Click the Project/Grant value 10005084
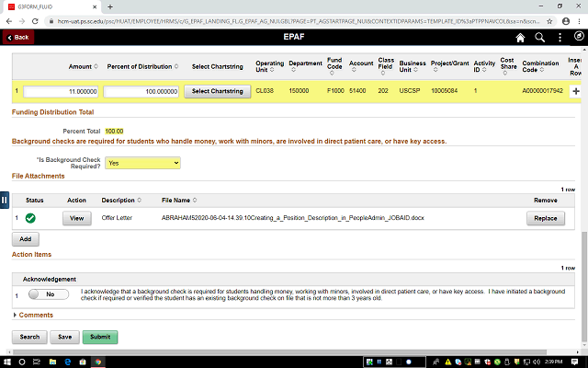Image resolution: width=588 pixels, height=368 pixels. click(x=445, y=90)
